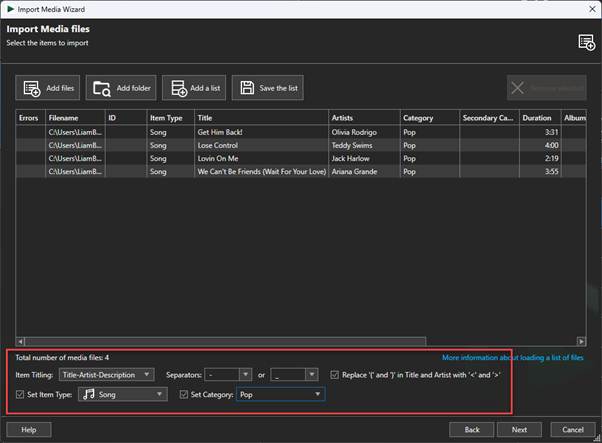The height and width of the screenshot is (443, 602).
Task: Sort by the Title column header
Action: pyautogui.click(x=260, y=118)
